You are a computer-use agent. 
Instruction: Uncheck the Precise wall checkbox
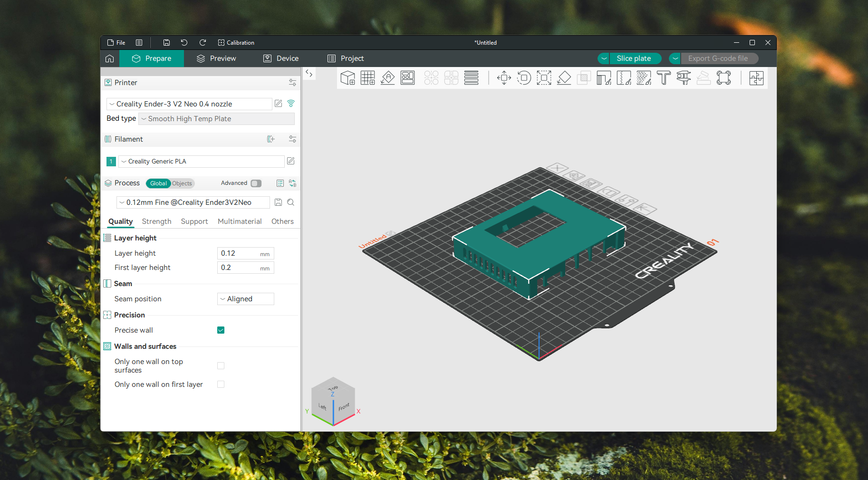pos(221,330)
